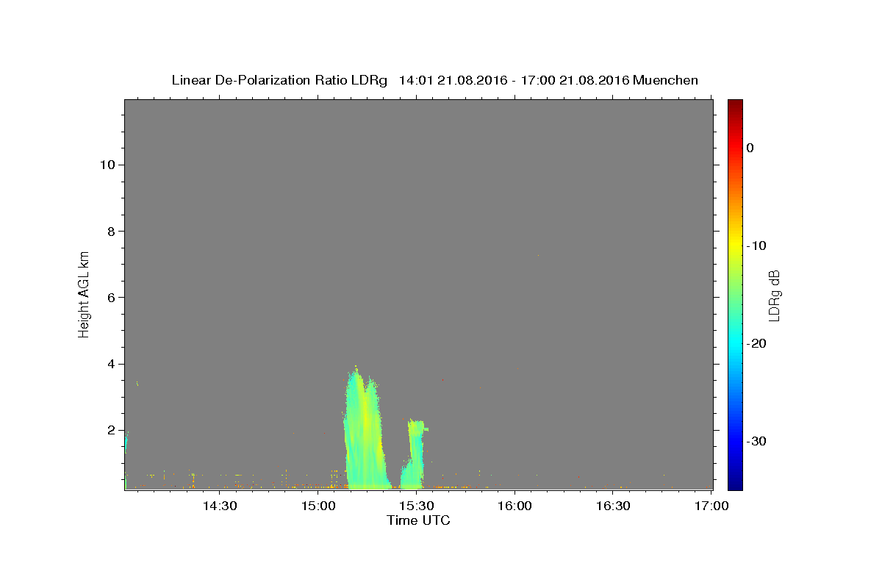Screen dimensions: 882x588
Task: Click the plot title 'Linear De-Polarization Ratio LDRg'
Action: pyautogui.click(x=279, y=80)
